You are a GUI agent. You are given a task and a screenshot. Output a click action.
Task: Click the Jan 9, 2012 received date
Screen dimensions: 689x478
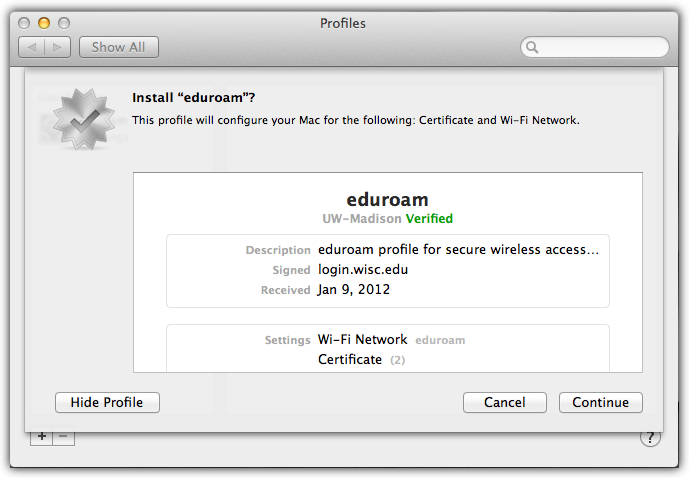tap(354, 290)
